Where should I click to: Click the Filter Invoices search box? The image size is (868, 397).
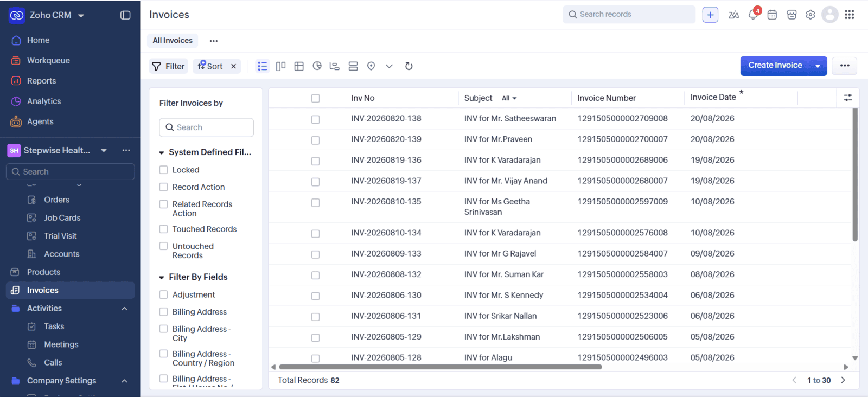(x=206, y=127)
